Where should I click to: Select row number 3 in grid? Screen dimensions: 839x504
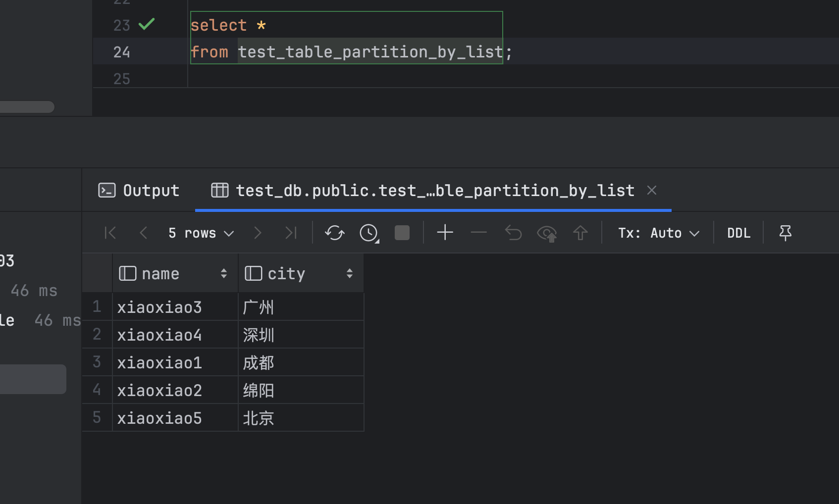tap(97, 362)
